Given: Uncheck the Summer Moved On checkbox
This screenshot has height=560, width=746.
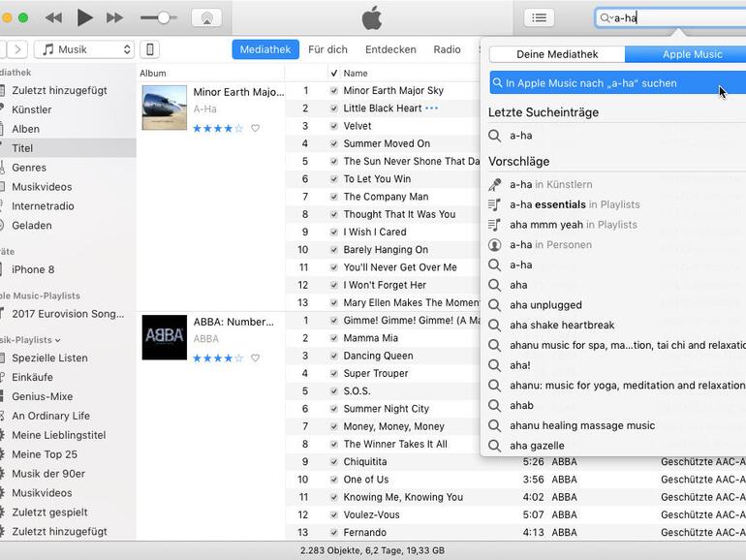Looking at the screenshot, I should (x=334, y=143).
